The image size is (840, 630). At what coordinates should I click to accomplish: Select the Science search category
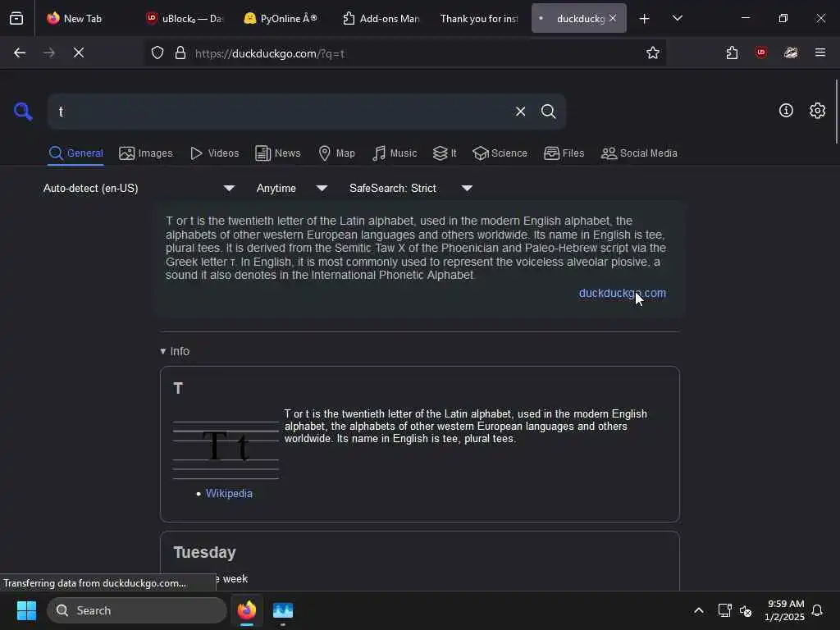pyautogui.click(x=500, y=153)
